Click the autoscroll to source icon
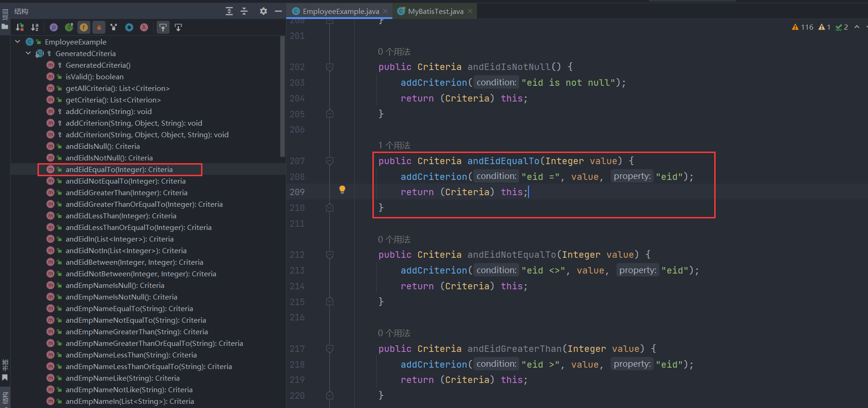This screenshot has height=408, width=868. pyautogui.click(x=163, y=27)
